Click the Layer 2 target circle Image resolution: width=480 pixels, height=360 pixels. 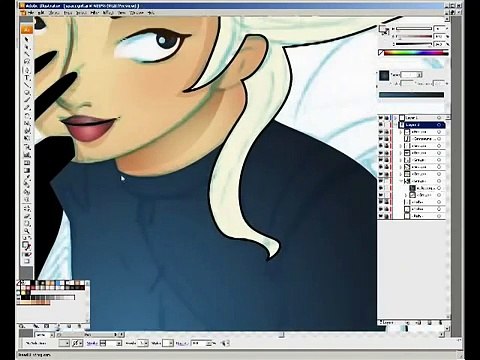439,125
